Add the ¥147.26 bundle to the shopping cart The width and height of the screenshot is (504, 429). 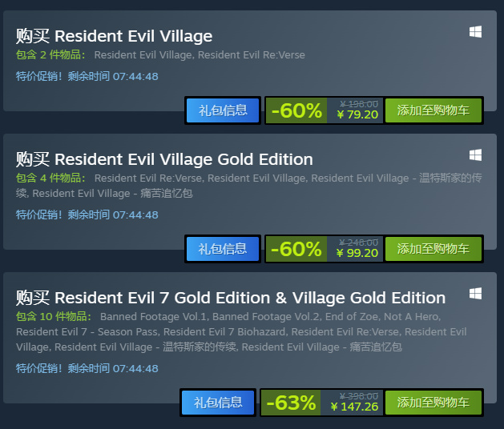433,403
